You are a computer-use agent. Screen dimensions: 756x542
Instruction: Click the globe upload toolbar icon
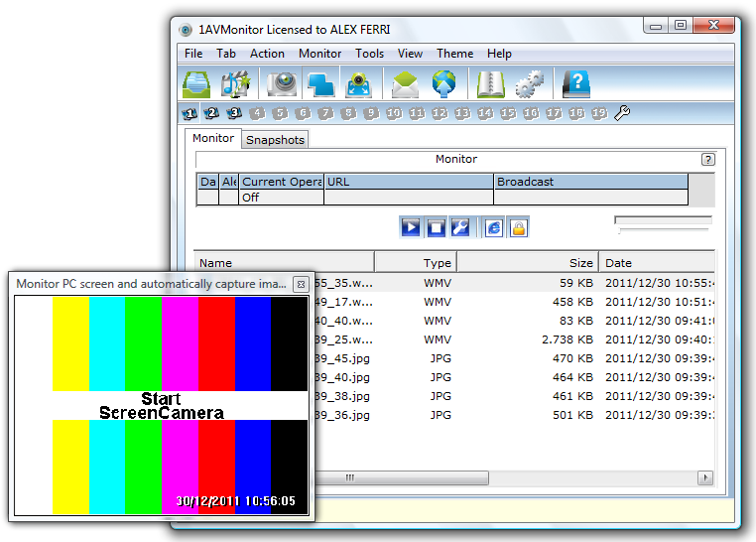click(x=443, y=85)
